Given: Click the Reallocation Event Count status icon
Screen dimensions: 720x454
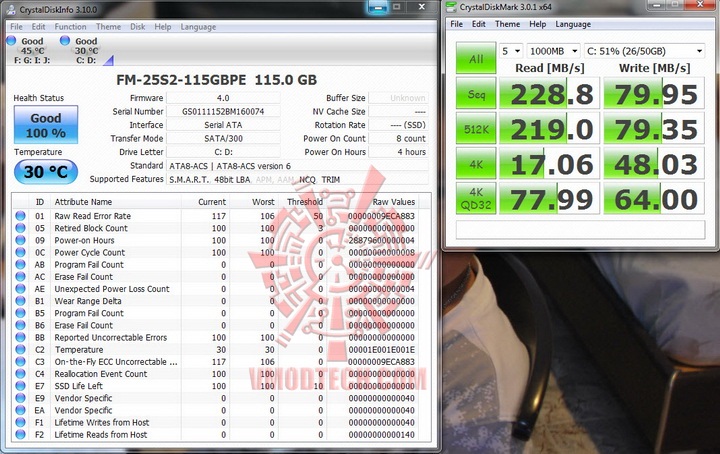Looking at the screenshot, I should click(20, 374).
